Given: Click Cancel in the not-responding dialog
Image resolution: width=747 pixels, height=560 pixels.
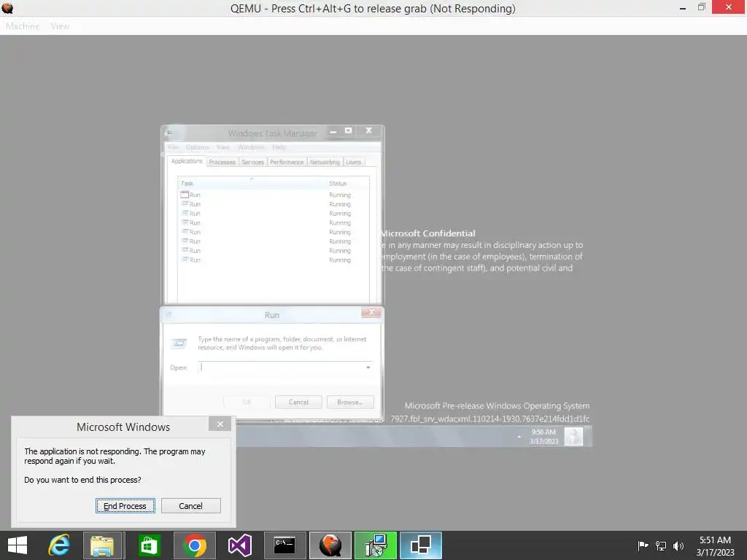Looking at the screenshot, I should [x=190, y=506].
